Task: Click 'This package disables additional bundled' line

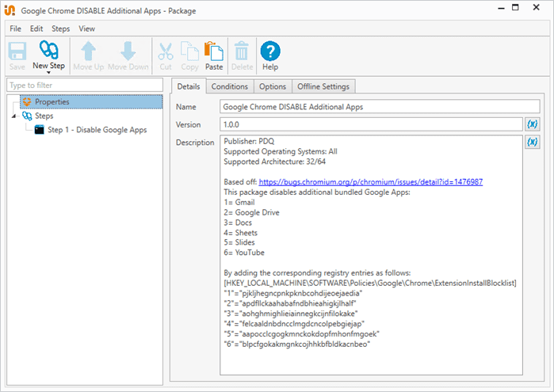Action: [317, 192]
